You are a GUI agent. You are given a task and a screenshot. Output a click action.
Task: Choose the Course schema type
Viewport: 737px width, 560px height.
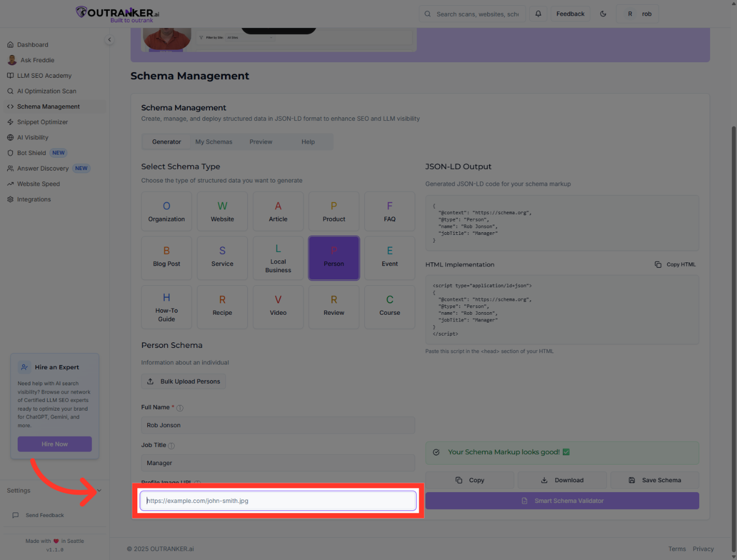(x=390, y=307)
